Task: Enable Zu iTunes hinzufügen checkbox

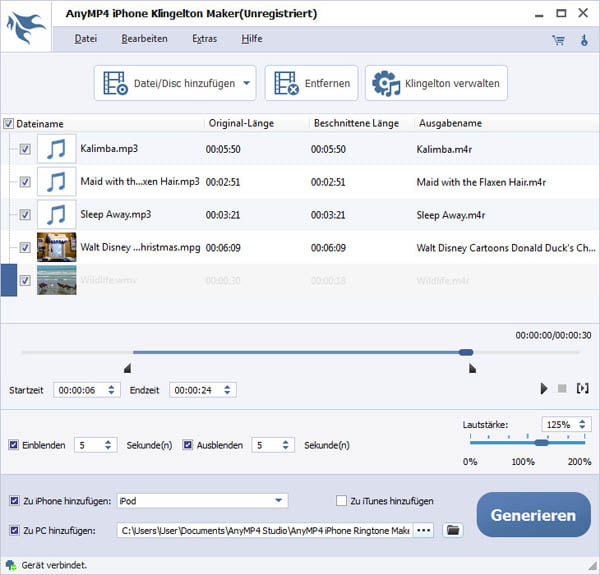Action: (341, 500)
